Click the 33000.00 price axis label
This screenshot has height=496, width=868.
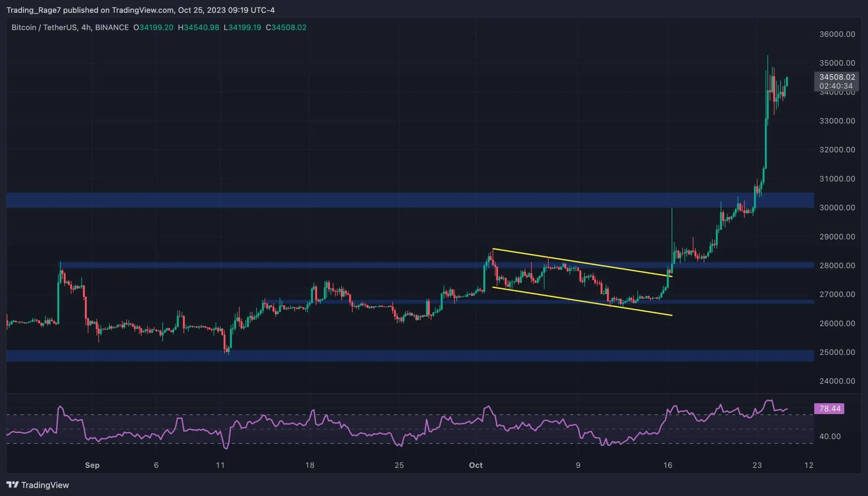tap(837, 121)
